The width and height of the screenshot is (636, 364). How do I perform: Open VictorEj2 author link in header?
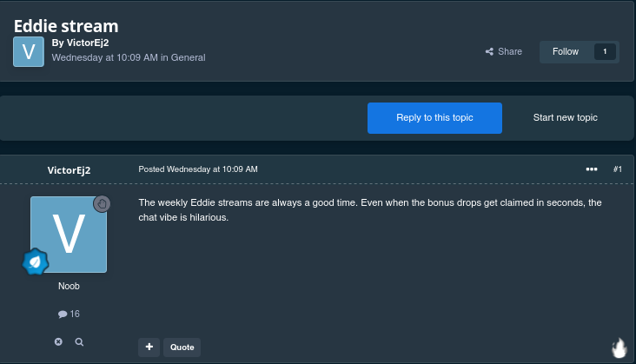[x=88, y=43]
